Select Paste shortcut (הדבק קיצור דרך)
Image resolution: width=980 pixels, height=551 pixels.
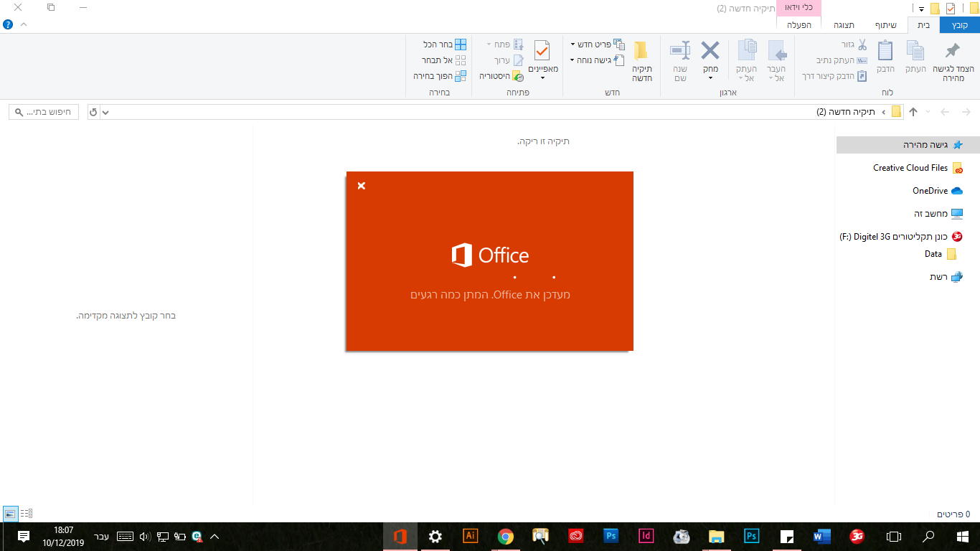[834, 76]
